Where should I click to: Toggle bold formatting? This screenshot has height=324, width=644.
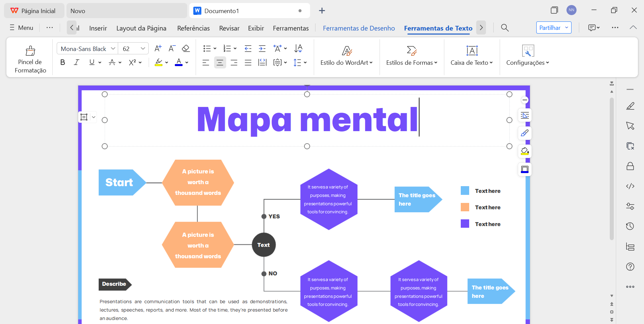(62, 62)
